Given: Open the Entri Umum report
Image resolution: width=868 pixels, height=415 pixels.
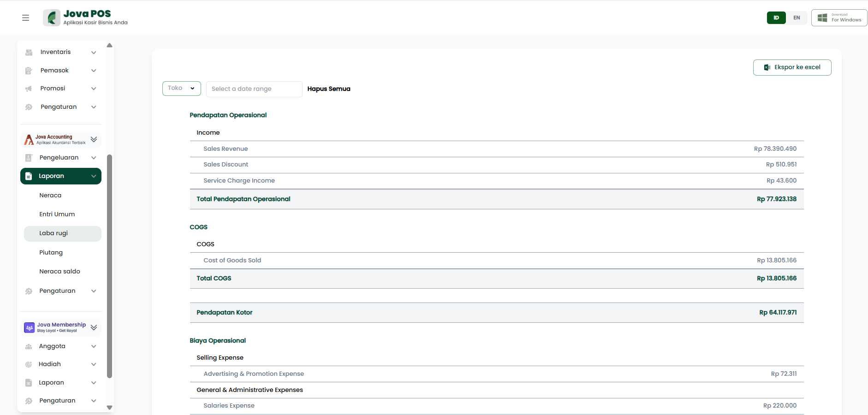Looking at the screenshot, I should (x=57, y=214).
